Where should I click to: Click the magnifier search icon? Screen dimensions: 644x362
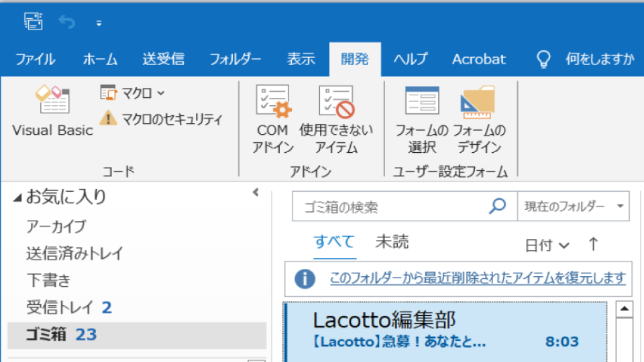(497, 206)
